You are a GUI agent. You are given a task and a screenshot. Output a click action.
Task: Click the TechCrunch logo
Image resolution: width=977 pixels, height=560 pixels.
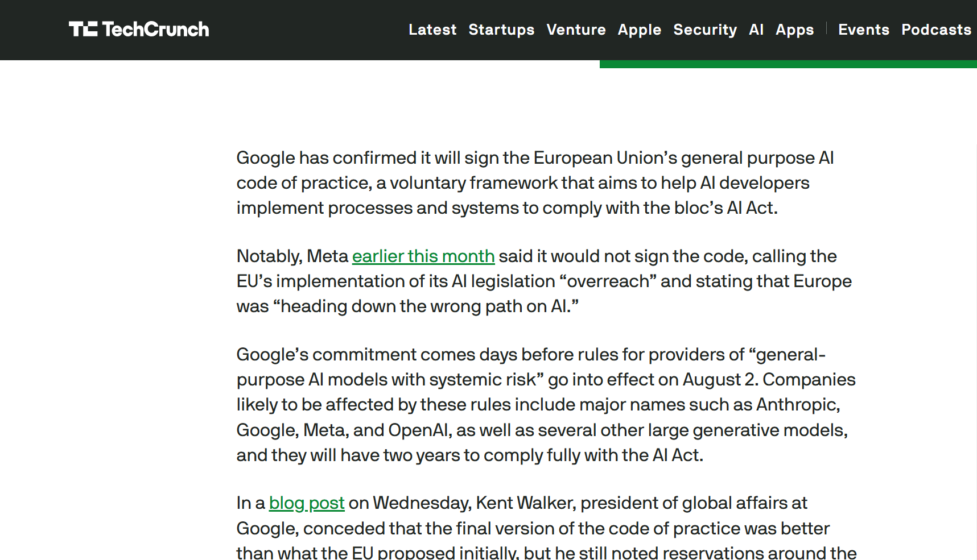pos(139,30)
